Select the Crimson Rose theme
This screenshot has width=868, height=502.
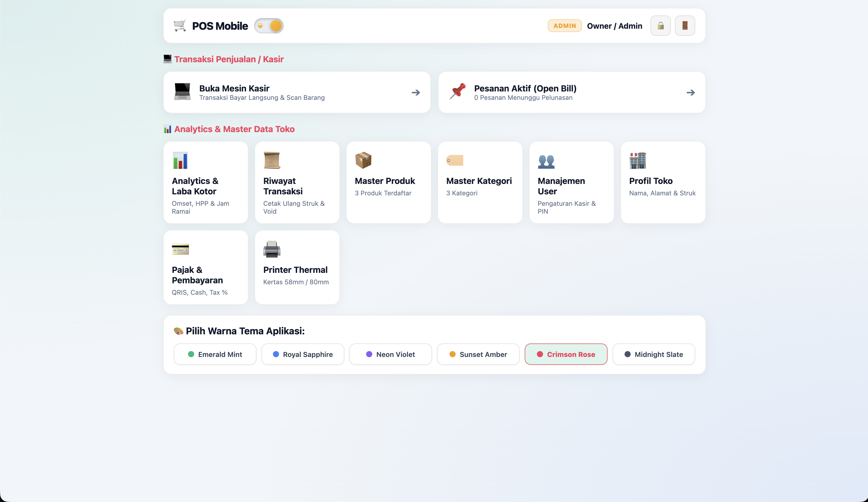point(566,354)
